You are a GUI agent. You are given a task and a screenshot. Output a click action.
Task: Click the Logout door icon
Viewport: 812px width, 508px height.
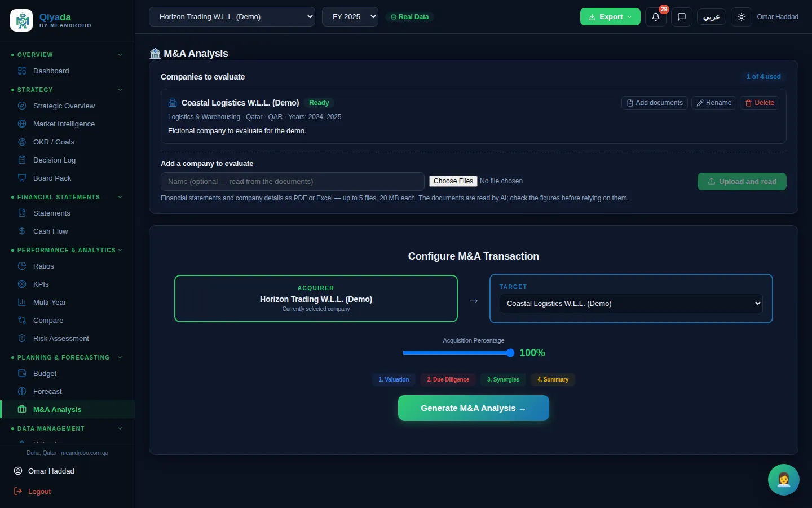(18, 491)
